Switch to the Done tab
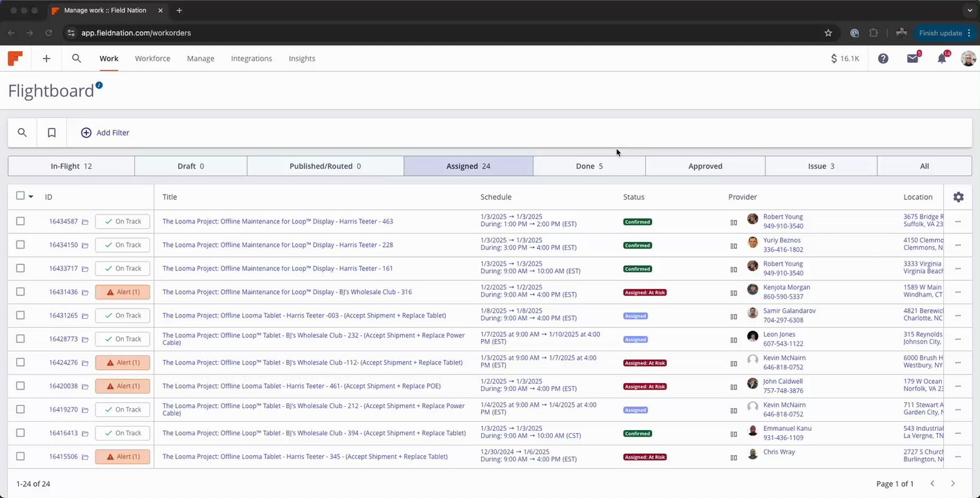This screenshot has height=498, width=980. coord(589,166)
